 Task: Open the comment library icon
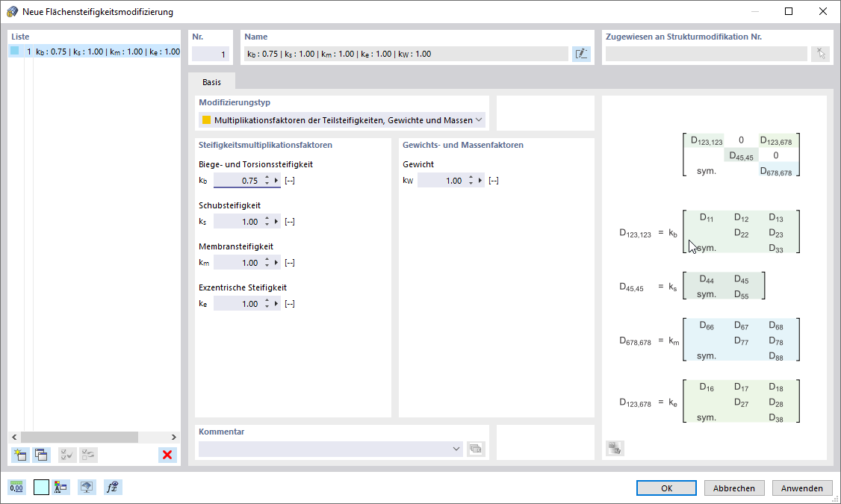click(476, 449)
